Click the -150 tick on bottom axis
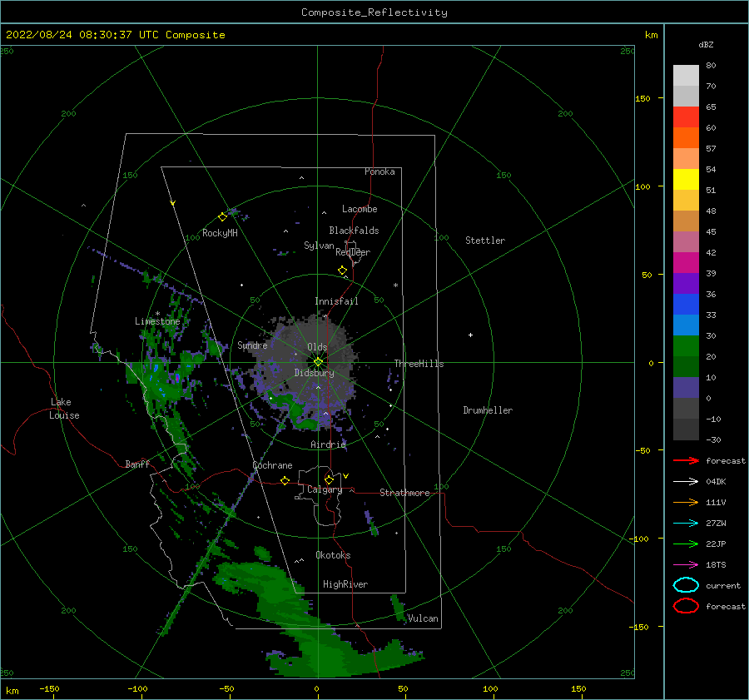Viewport: 749px width, 700px height. pos(49,688)
